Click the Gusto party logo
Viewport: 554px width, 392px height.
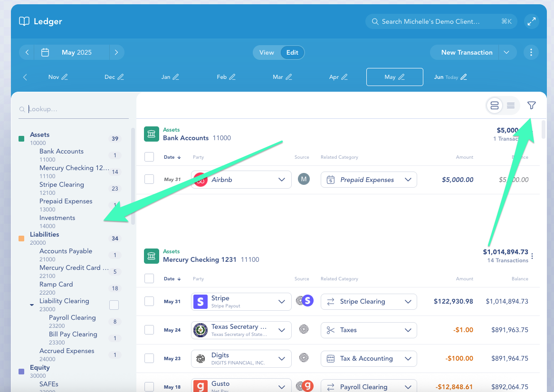[x=201, y=386]
